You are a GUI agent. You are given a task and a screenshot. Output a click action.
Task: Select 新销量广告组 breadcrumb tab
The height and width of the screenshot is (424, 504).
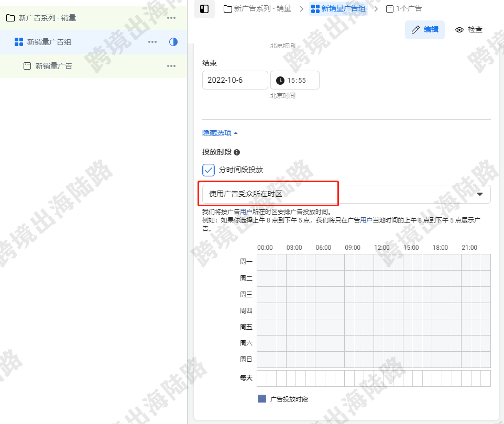tap(338, 9)
